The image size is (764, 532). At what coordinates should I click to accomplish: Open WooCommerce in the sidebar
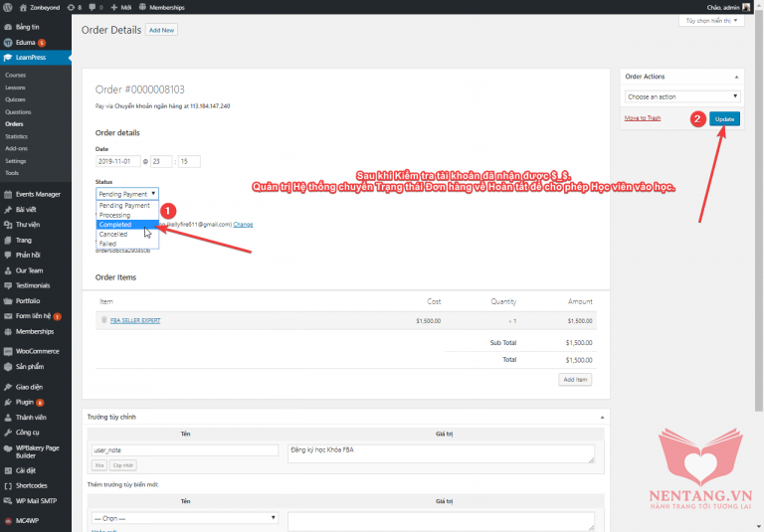(37, 351)
